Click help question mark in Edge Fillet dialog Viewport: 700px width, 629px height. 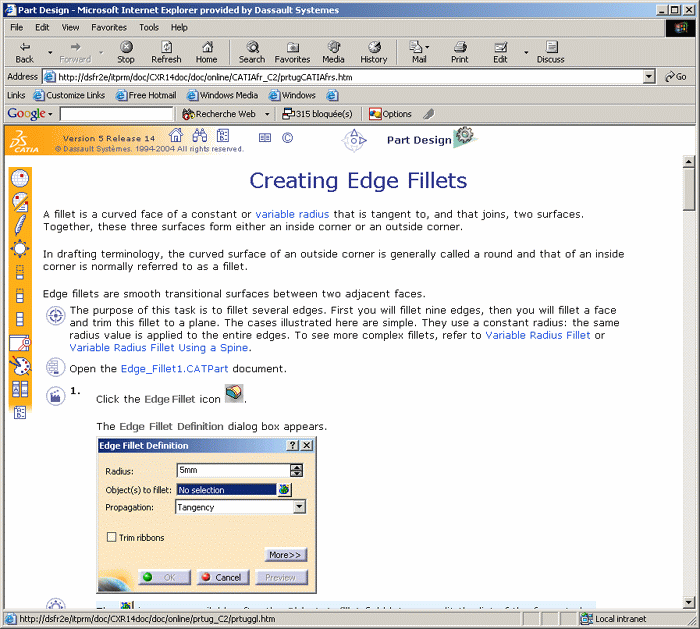tap(292, 446)
